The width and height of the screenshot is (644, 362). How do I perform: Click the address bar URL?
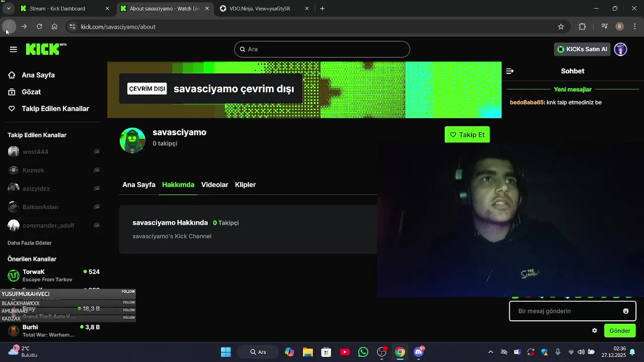pos(118,27)
